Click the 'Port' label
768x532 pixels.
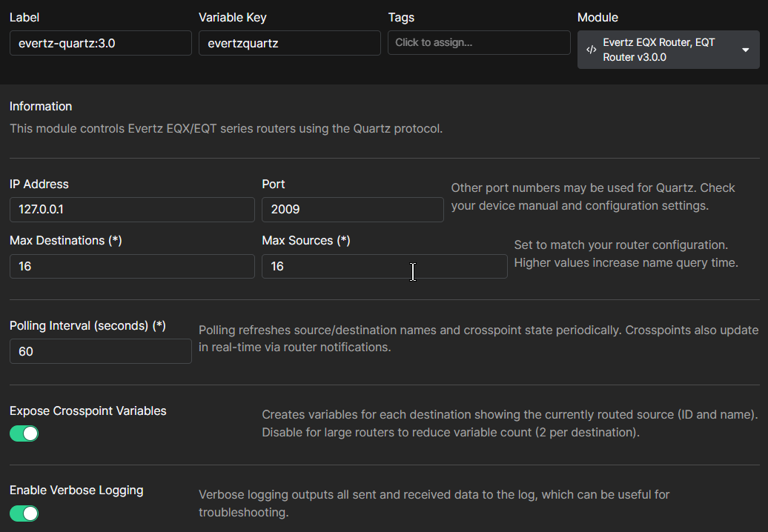point(274,184)
